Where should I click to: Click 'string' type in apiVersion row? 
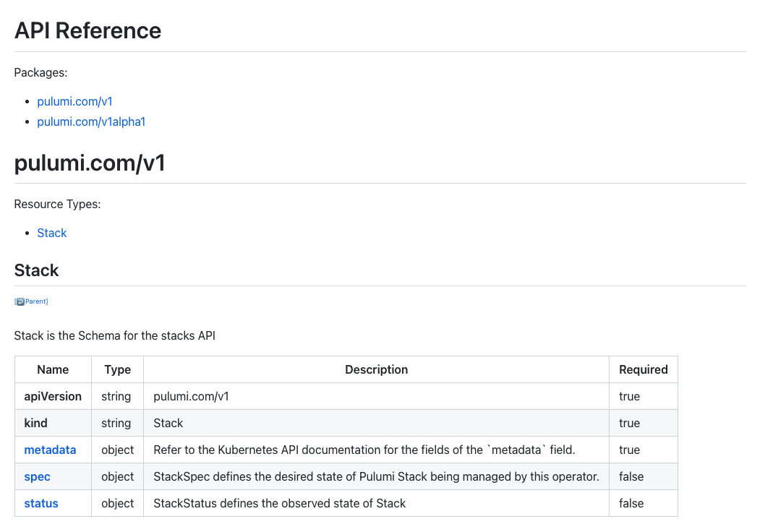tap(116, 396)
